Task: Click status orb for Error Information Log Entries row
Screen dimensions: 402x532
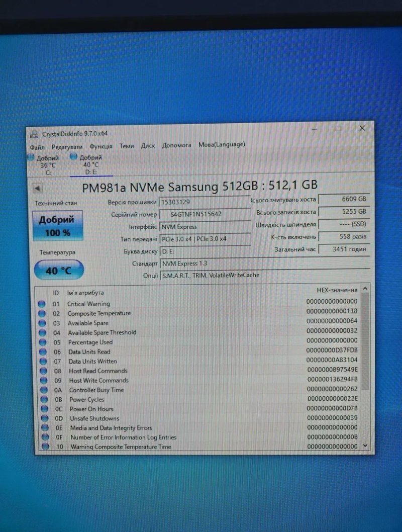Action: coord(45,437)
